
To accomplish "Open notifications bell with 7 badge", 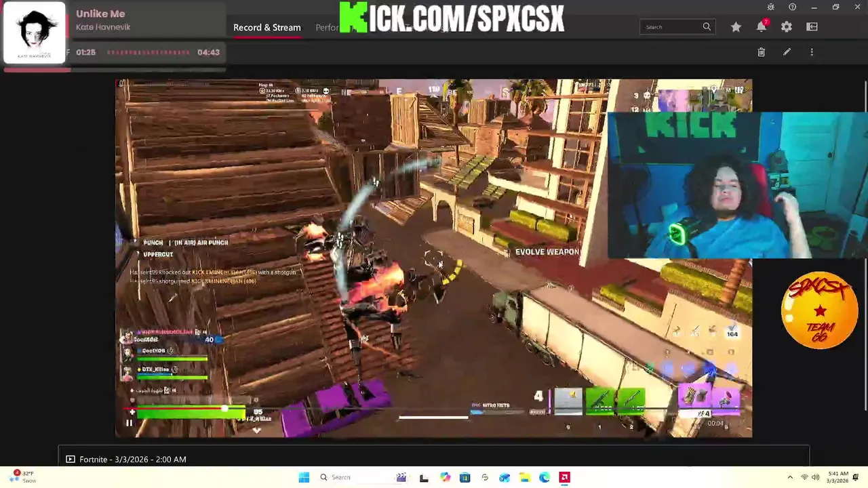I will (x=762, y=26).
